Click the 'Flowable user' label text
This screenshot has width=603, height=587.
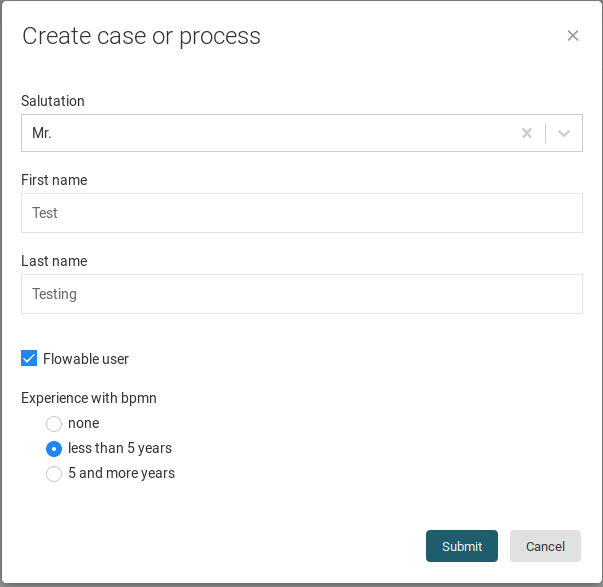coord(86,359)
